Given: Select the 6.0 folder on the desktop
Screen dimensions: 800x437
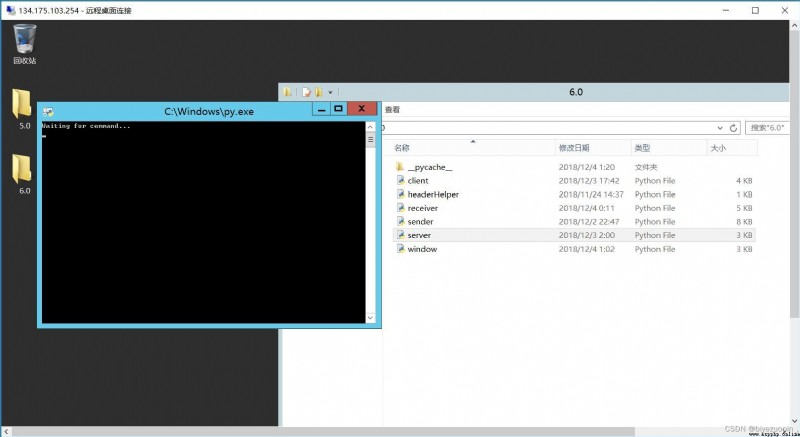Looking at the screenshot, I should (x=22, y=174).
